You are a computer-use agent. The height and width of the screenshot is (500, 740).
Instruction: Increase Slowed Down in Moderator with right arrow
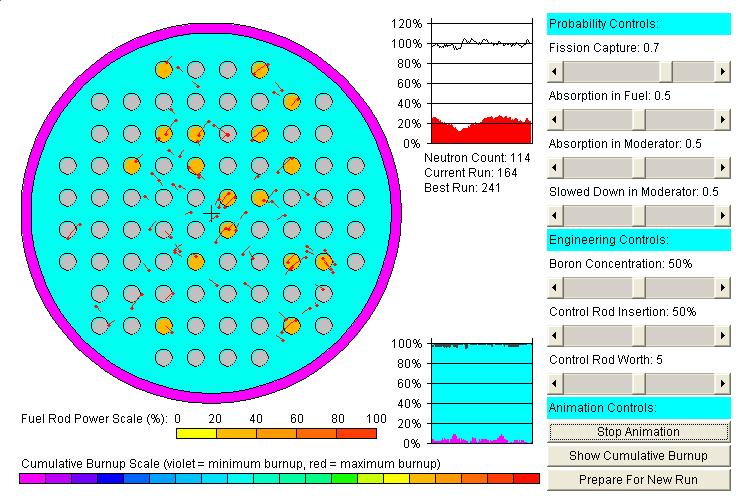(x=722, y=215)
